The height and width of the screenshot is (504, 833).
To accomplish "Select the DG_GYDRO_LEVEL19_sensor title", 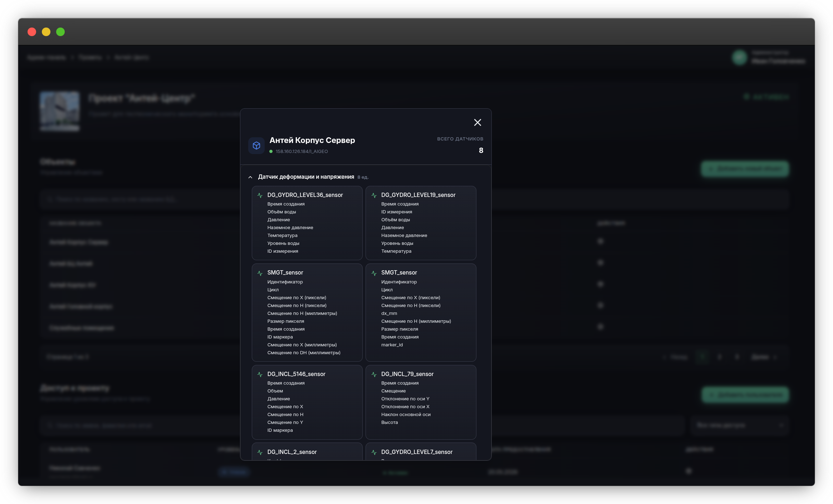I will [418, 195].
